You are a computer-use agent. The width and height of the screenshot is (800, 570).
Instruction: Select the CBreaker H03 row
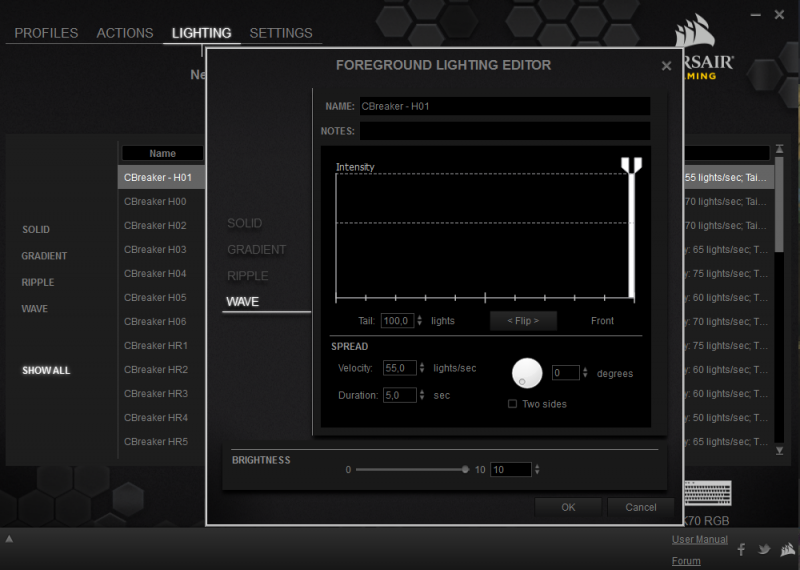161,249
